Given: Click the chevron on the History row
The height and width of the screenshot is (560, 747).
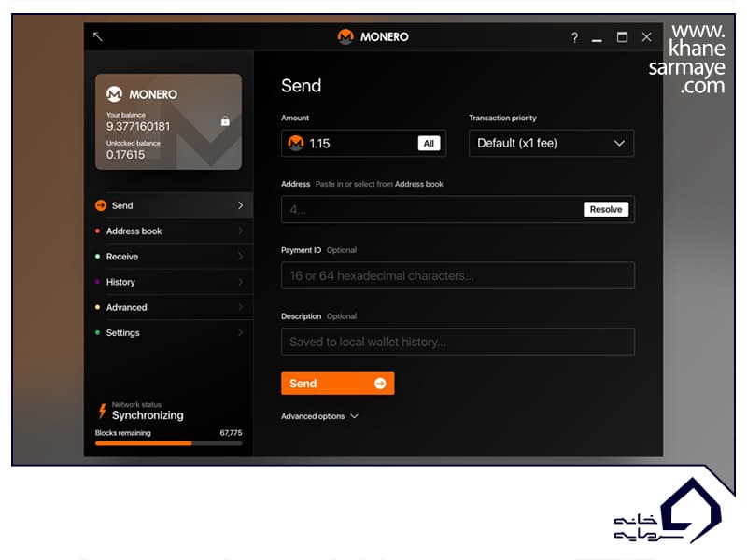Looking at the screenshot, I should [241, 282].
